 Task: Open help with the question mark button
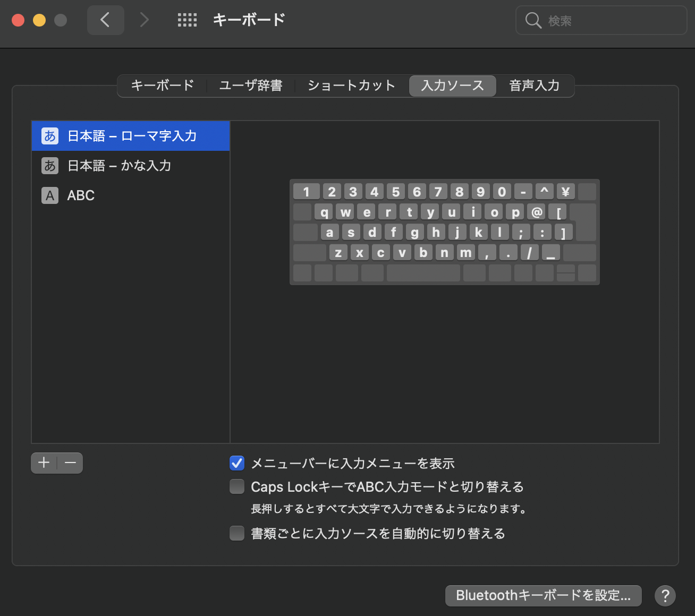pyautogui.click(x=665, y=596)
